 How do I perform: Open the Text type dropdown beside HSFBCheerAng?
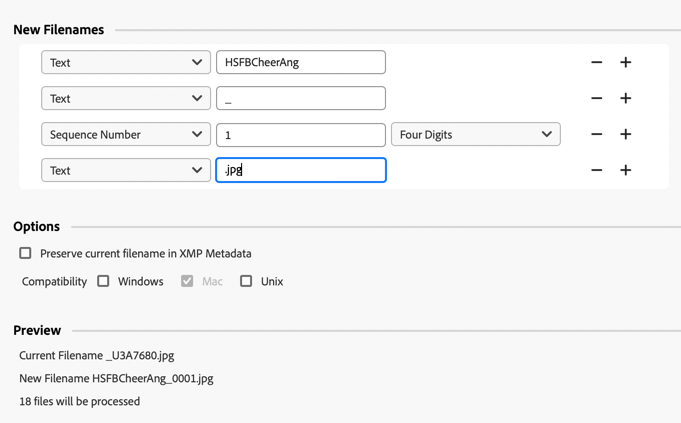point(126,62)
